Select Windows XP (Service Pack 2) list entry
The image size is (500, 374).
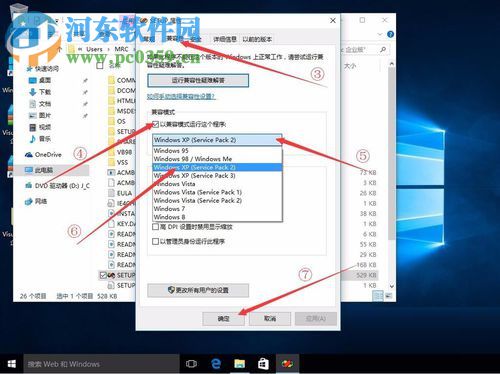(x=217, y=167)
